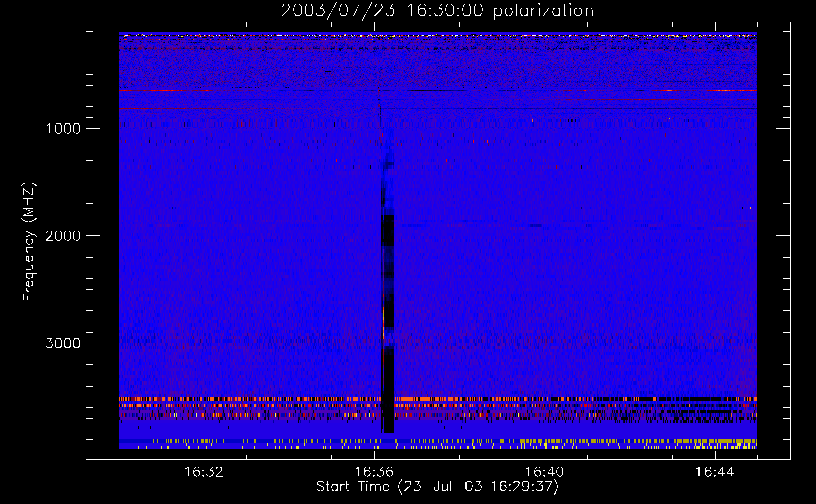816x504 pixels.
Task: Click the 'Start Time (23-Jul-03 16:29:37)' label
Action: tap(437, 487)
